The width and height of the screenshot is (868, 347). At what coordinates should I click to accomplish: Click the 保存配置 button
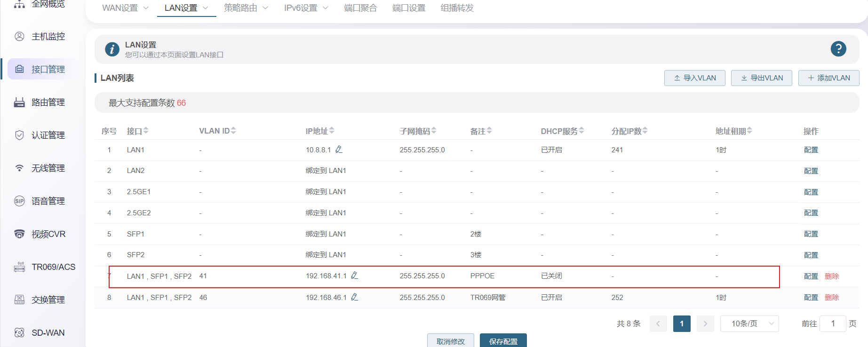tap(503, 341)
